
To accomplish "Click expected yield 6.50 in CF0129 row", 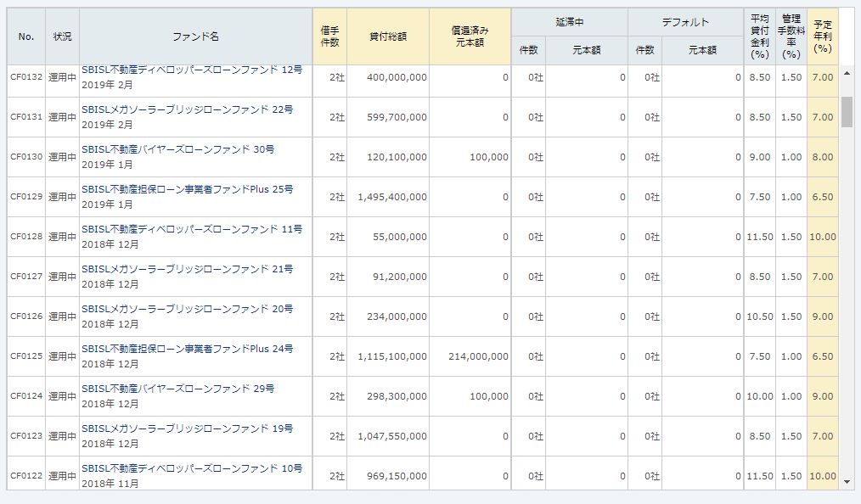I will click(x=823, y=197).
